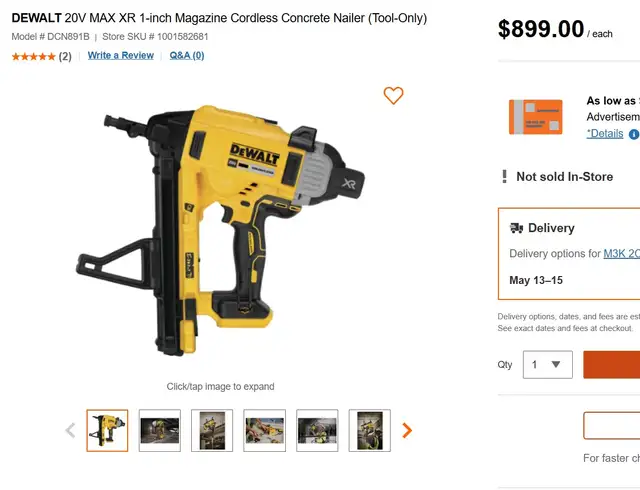Select the second thumbnail image
This screenshot has width=640, height=490.
coord(160,430)
